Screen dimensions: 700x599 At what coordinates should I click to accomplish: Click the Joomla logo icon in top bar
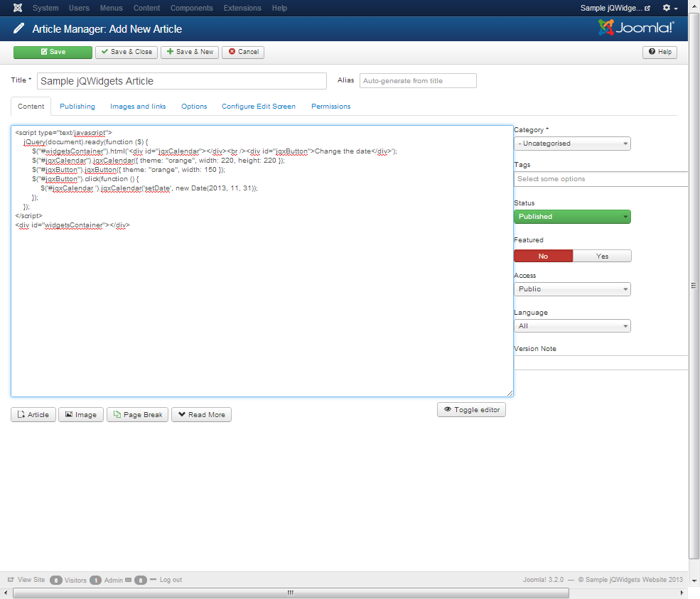pos(17,8)
